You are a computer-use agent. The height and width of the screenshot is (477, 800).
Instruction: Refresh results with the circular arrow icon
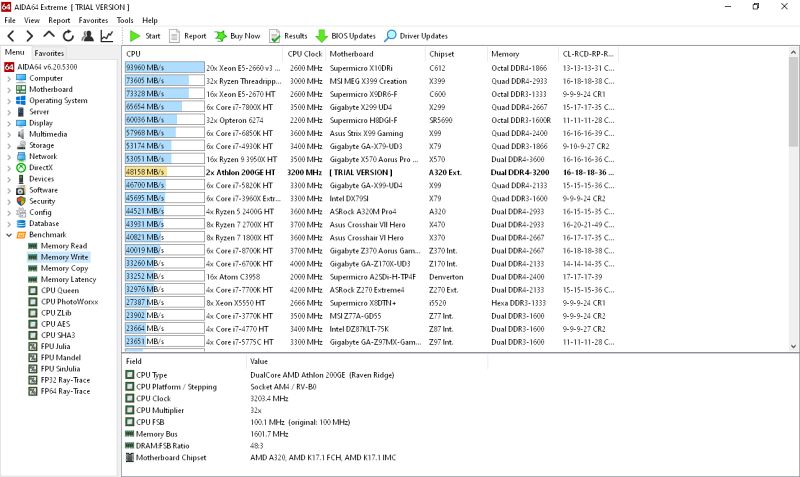[x=68, y=36]
